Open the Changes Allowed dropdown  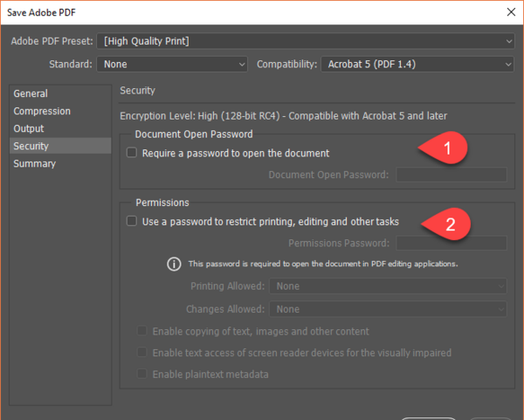point(388,309)
